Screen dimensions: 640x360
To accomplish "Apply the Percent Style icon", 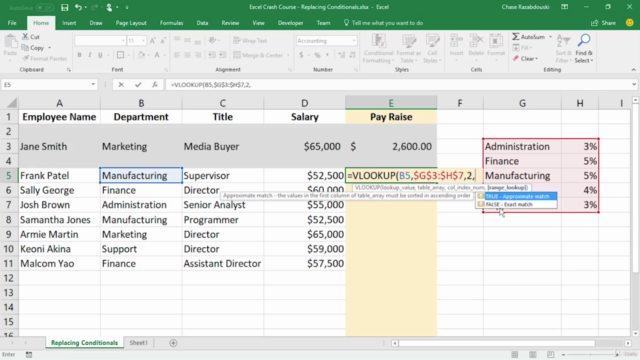I will click(x=317, y=55).
